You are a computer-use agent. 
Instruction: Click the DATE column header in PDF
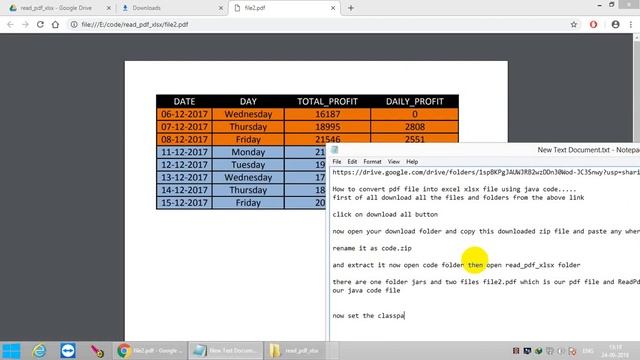tap(184, 102)
